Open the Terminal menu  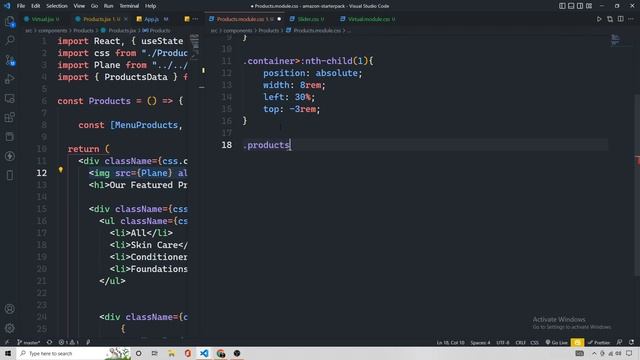coord(129,6)
